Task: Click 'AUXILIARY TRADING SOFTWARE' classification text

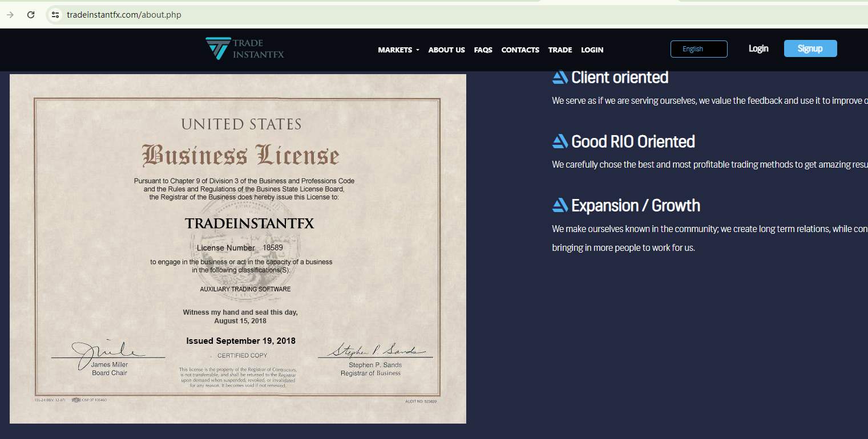Action: (245, 289)
